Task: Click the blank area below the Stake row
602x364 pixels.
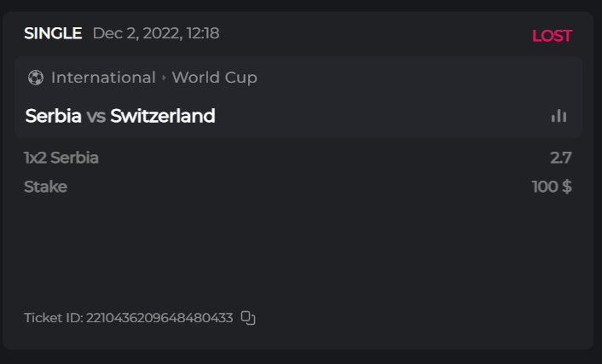Action: [298, 247]
